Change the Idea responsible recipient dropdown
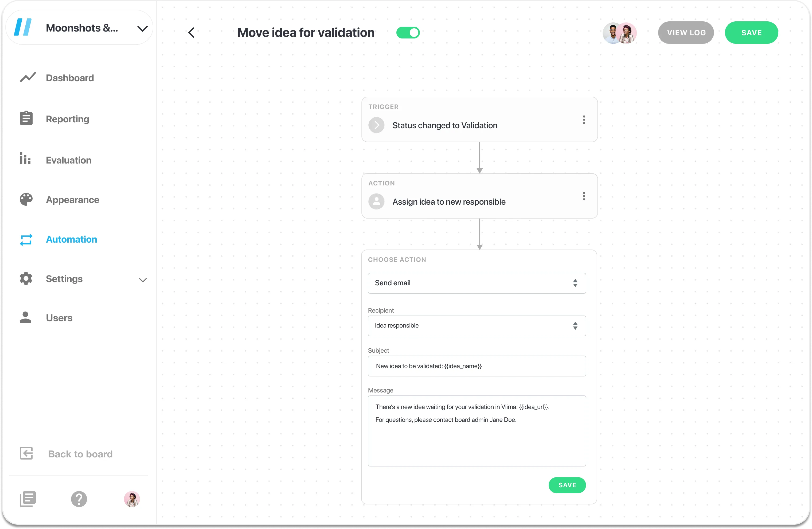This screenshot has height=529, width=812. point(477,326)
